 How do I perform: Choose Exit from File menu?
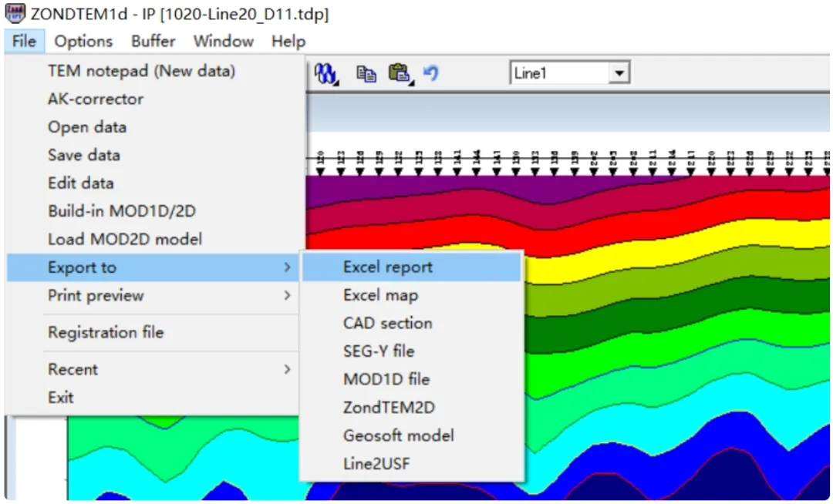tap(153, 398)
